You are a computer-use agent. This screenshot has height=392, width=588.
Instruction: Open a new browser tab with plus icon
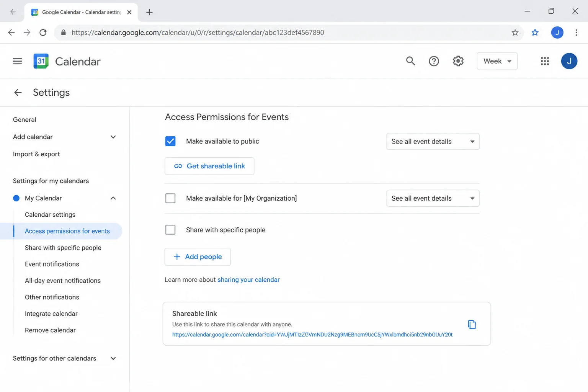click(149, 12)
